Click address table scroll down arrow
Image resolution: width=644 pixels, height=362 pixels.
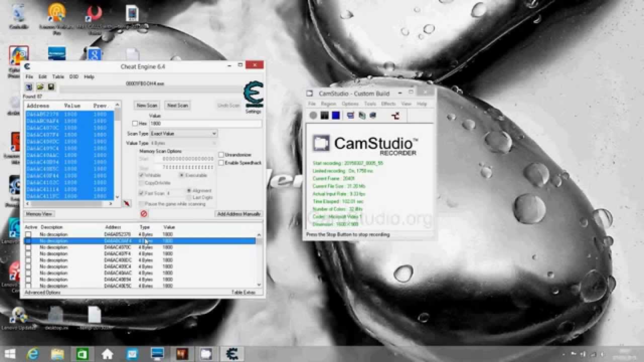click(259, 285)
